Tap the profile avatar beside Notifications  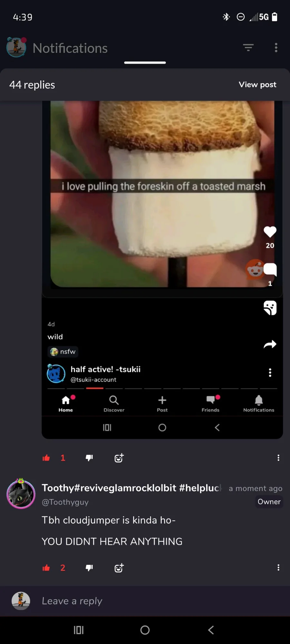coord(16,47)
